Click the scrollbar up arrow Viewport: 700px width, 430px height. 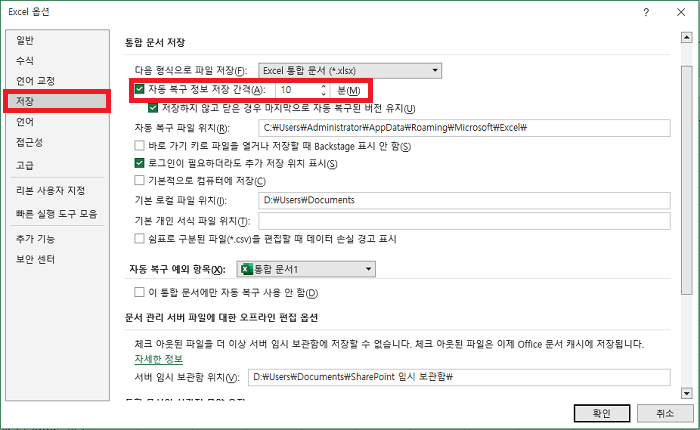tap(687, 38)
